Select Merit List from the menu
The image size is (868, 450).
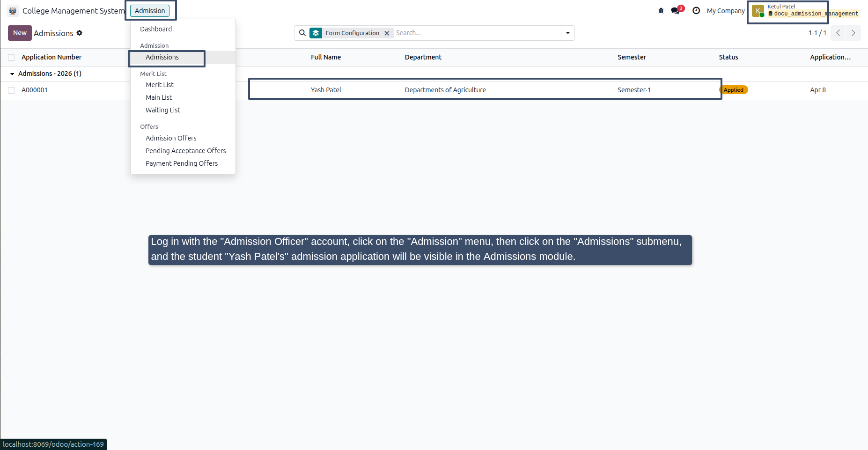160,85
